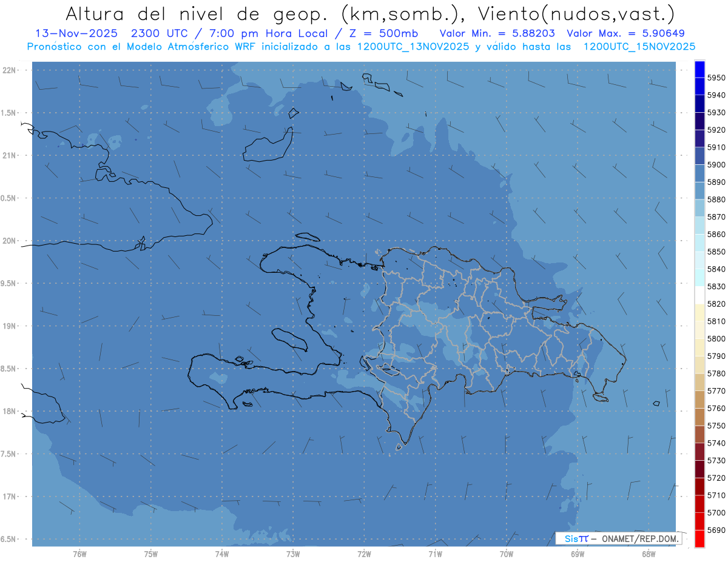Click the 'Valor Max. = 5.90649' text
728x562 pixels.
tap(625, 33)
